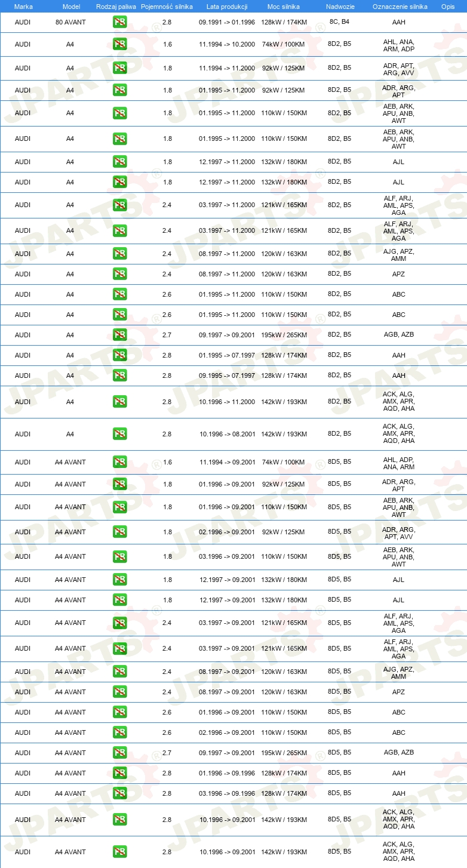Screen dimensions: 467x868
Task: Click the fuel icon in the A4 row dated 10.1996 -> 08.2001
Action: click(119, 434)
